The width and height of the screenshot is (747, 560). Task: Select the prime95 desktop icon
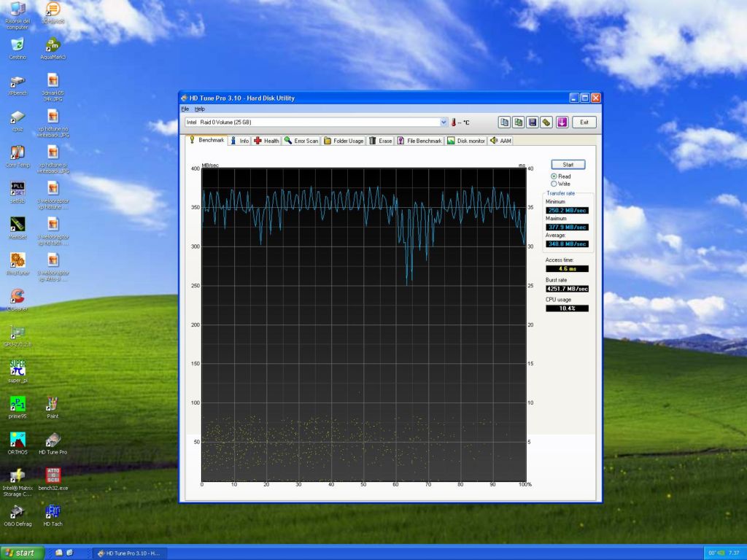pyautogui.click(x=18, y=408)
